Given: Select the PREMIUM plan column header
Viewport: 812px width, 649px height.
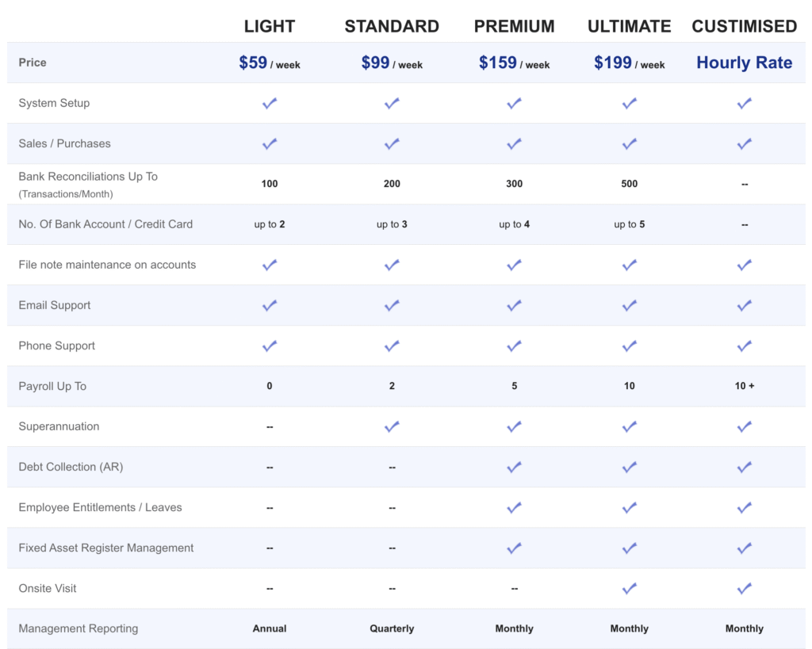Looking at the screenshot, I should (515, 26).
